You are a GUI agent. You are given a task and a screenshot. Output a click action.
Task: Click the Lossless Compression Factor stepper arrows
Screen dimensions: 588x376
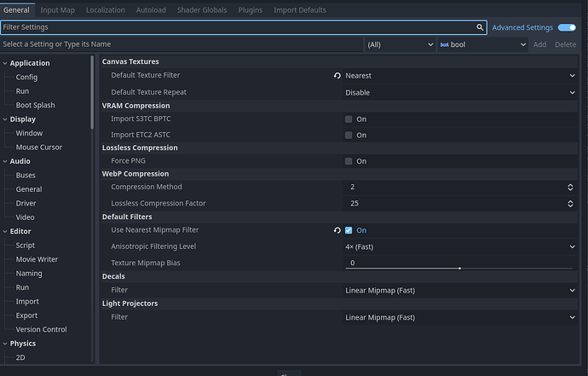point(570,204)
